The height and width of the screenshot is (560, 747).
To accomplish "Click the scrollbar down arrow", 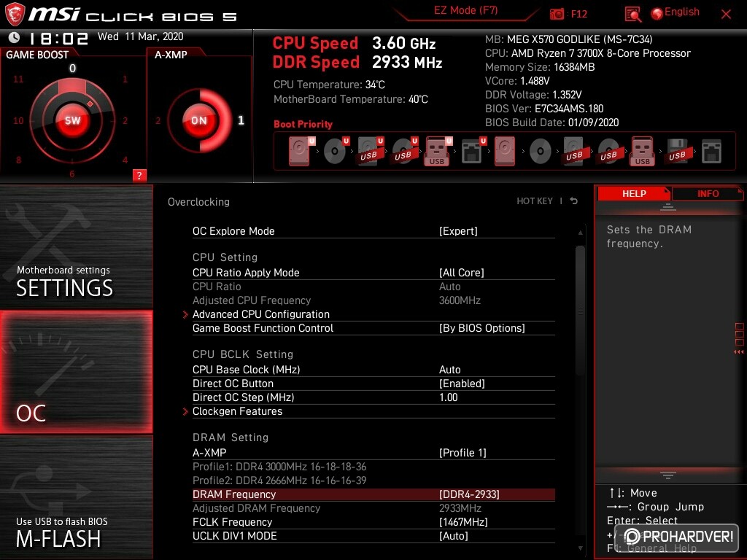I will click(x=580, y=548).
